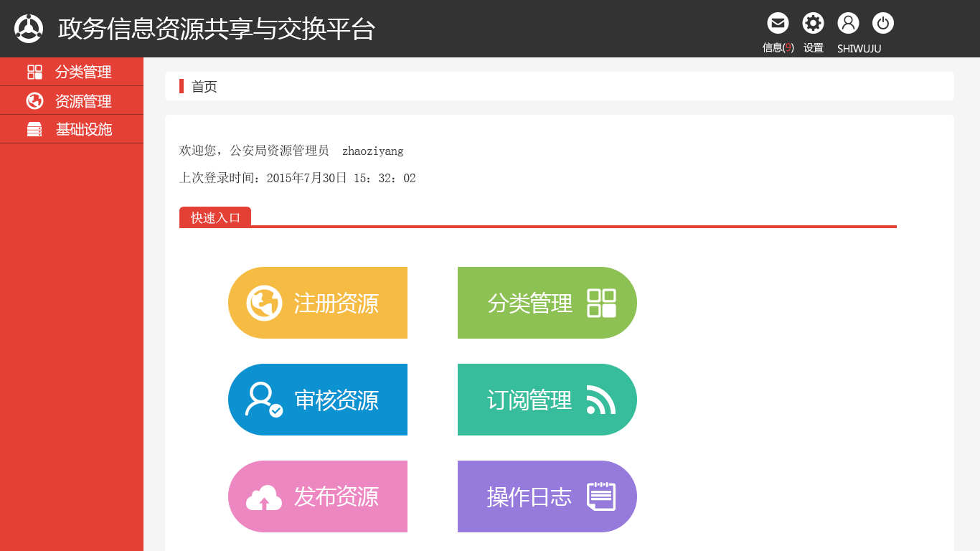Viewport: 980px width, 551px height.
Task: Click the username zhaoziyang link
Action: click(374, 151)
